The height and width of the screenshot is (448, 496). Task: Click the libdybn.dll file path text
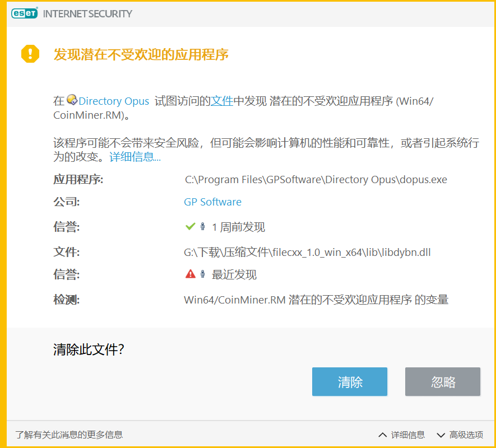307,252
